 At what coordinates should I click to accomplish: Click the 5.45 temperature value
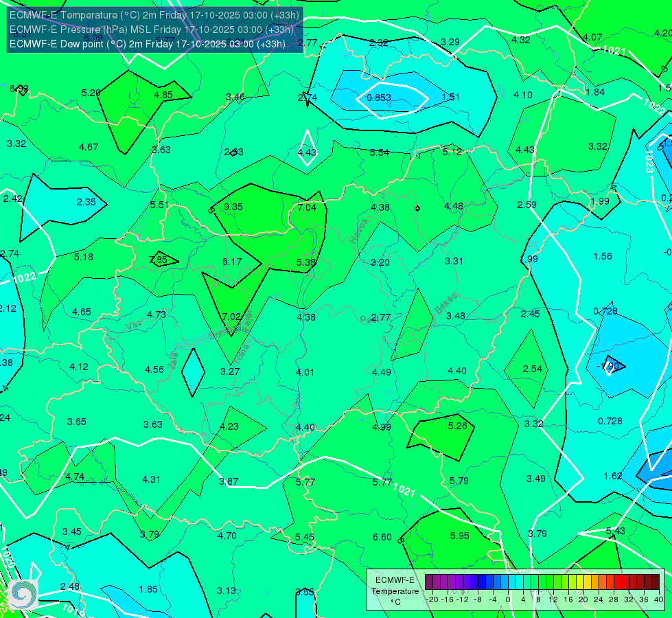click(x=305, y=537)
